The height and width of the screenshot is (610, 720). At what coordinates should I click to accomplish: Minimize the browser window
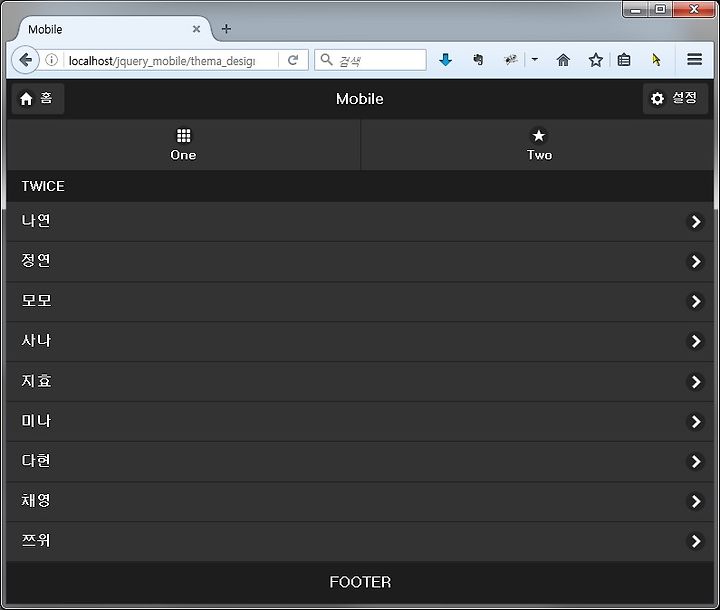(x=636, y=9)
